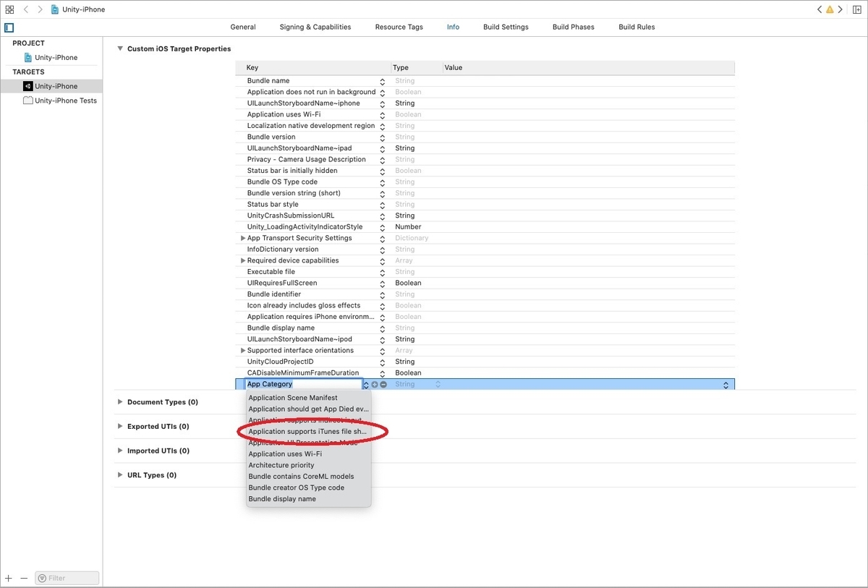Expand Exported UTIs (0) section

pyautogui.click(x=120, y=427)
